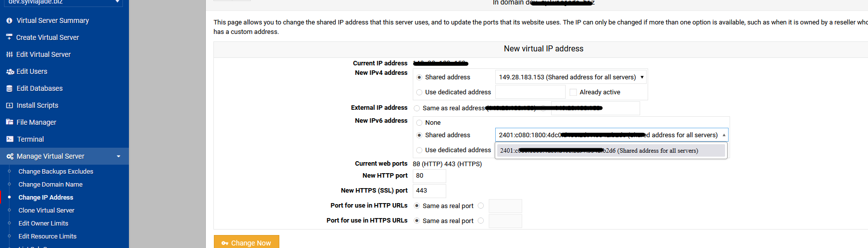
Task: Click the Change Now button
Action: pos(246,243)
